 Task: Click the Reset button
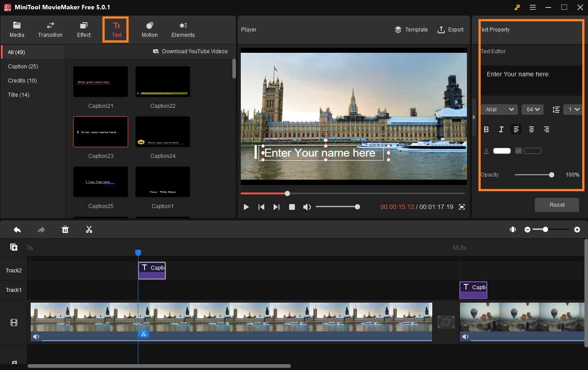557,205
